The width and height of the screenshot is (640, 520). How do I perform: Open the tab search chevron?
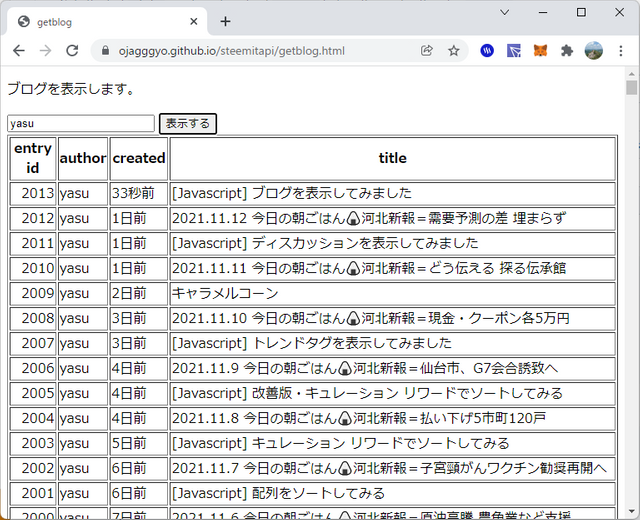pos(504,12)
